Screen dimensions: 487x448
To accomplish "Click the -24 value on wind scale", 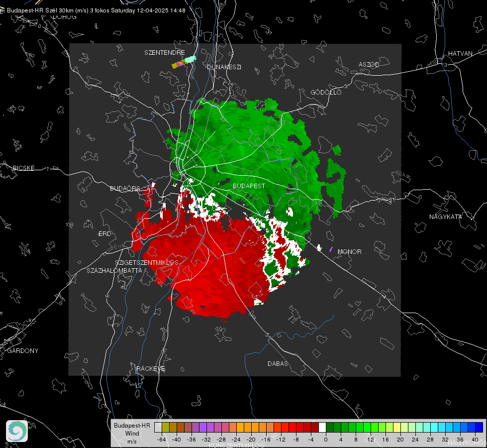I will (236, 440).
